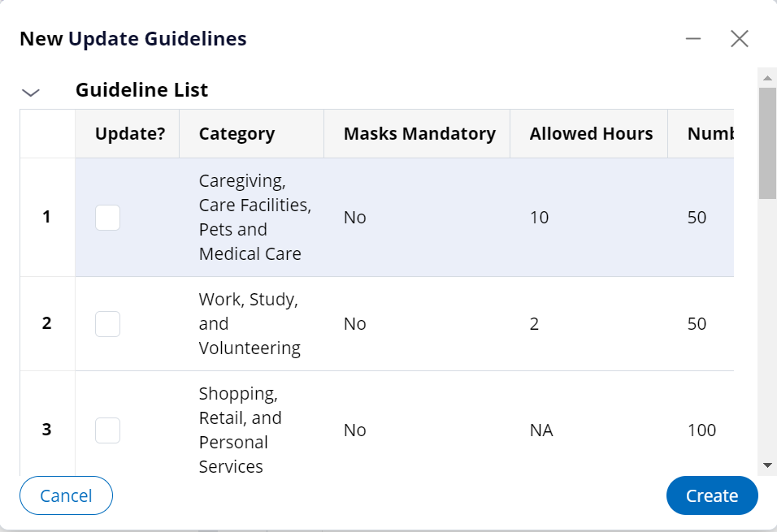
Task: Click the vertical scrollbar thumb
Action: pyautogui.click(x=767, y=143)
